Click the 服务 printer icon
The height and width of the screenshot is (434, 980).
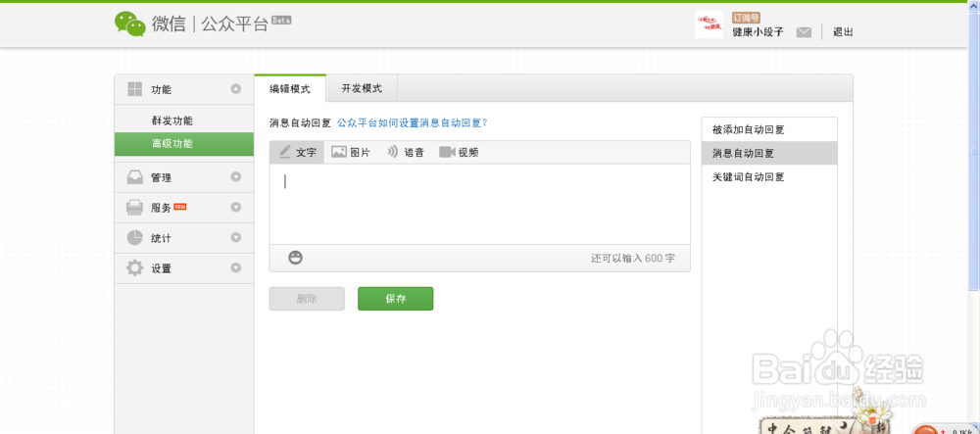point(135,208)
